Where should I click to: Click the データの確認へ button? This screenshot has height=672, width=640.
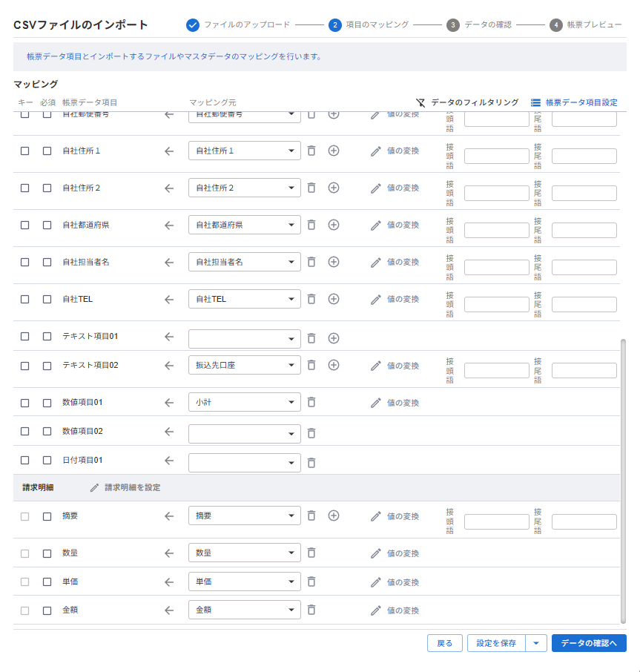(x=588, y=643)
